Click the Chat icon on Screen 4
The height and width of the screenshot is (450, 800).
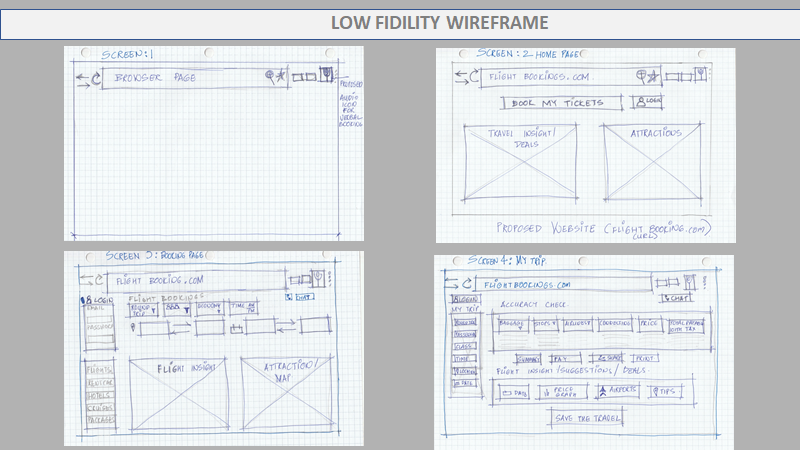tap(677, 298)
